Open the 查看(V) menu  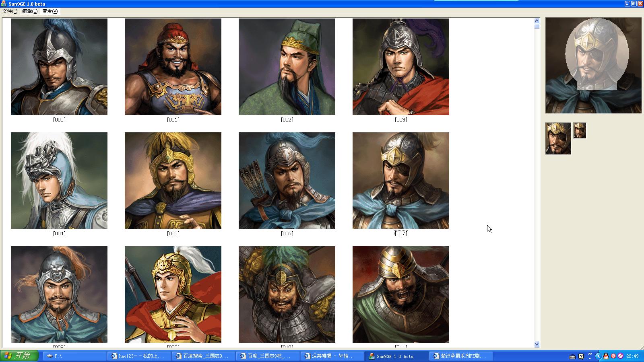[50, 11]
